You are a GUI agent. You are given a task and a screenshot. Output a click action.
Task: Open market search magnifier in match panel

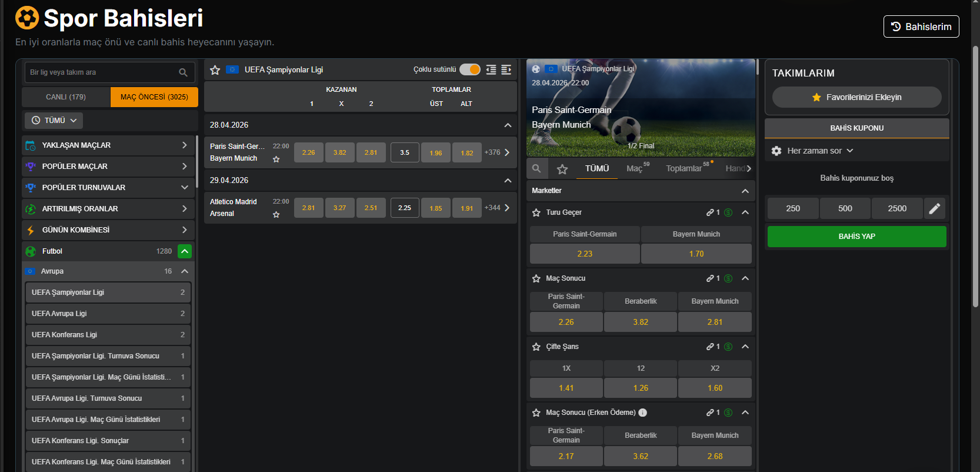tap(536, 168)
